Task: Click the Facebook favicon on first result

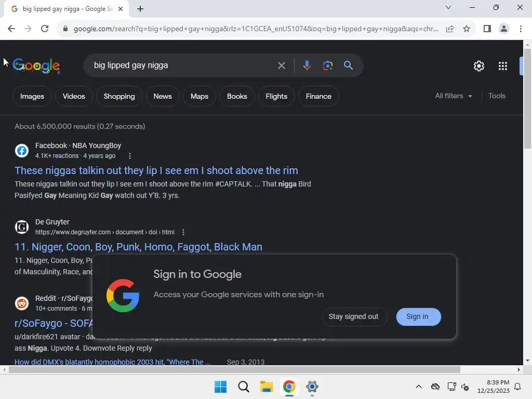Action: [22, 151]
